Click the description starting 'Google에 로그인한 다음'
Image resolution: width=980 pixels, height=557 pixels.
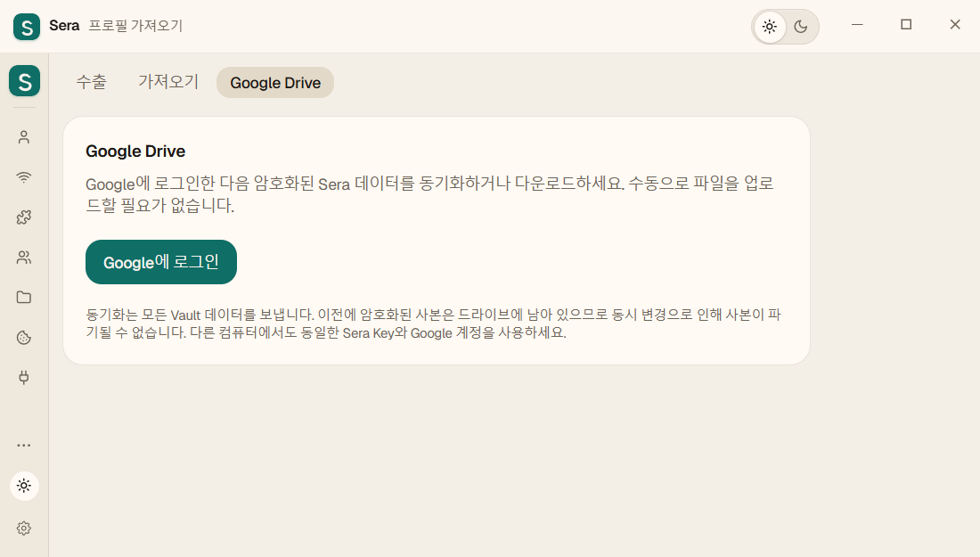pos(430,194)
